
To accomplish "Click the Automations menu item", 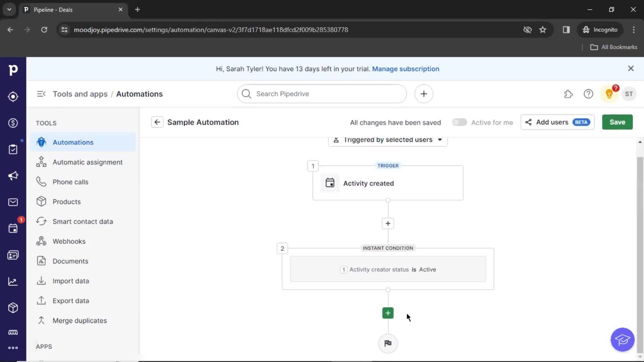I will [73, 142].
